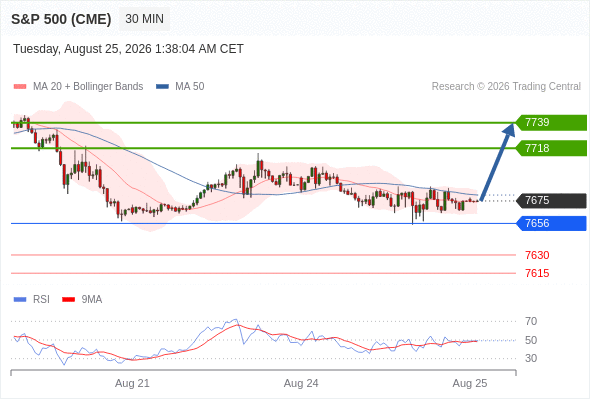Click the MA 50 blue legend swatch

[x=162, y=87]
